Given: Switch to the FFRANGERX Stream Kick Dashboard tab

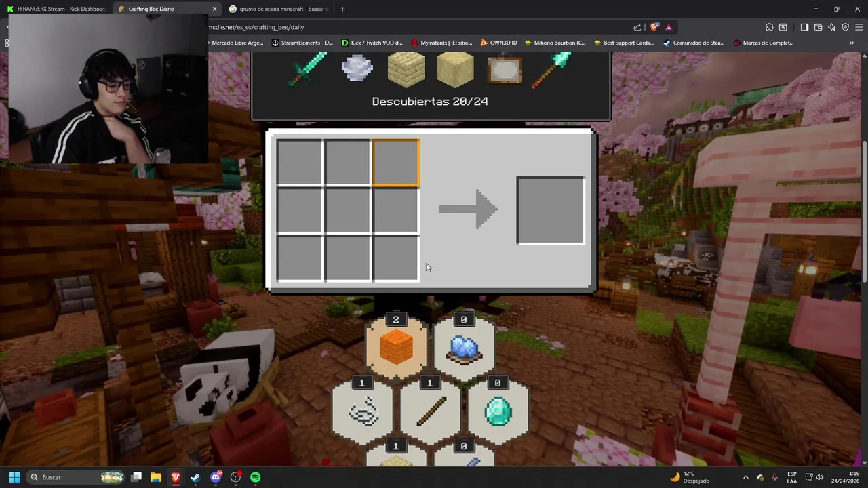Looking at the screenshot, I should (x=57, y=9).
